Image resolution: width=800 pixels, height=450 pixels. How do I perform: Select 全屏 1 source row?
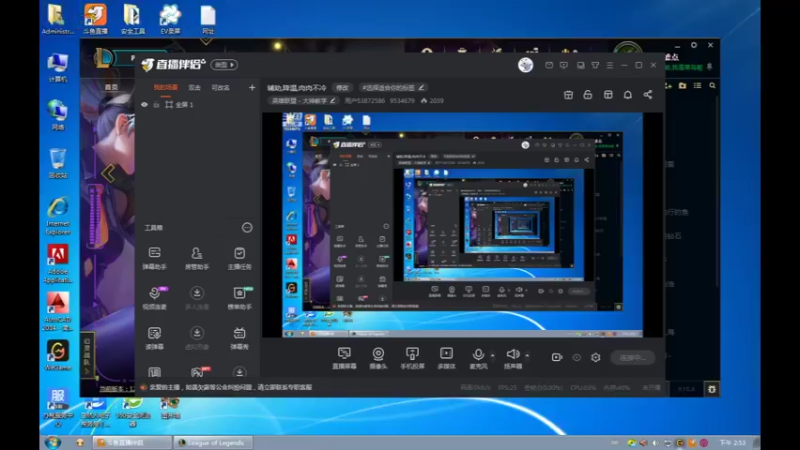pos(196,105)
